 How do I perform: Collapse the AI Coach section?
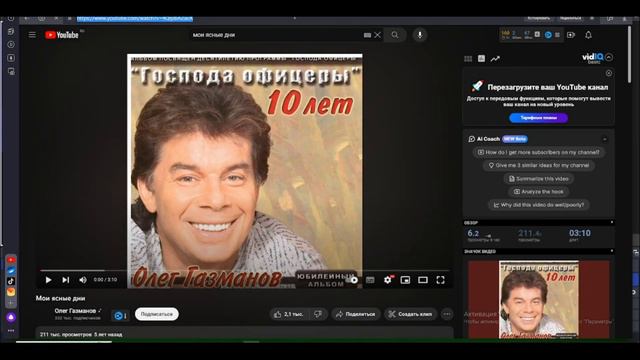coord(605,139)
